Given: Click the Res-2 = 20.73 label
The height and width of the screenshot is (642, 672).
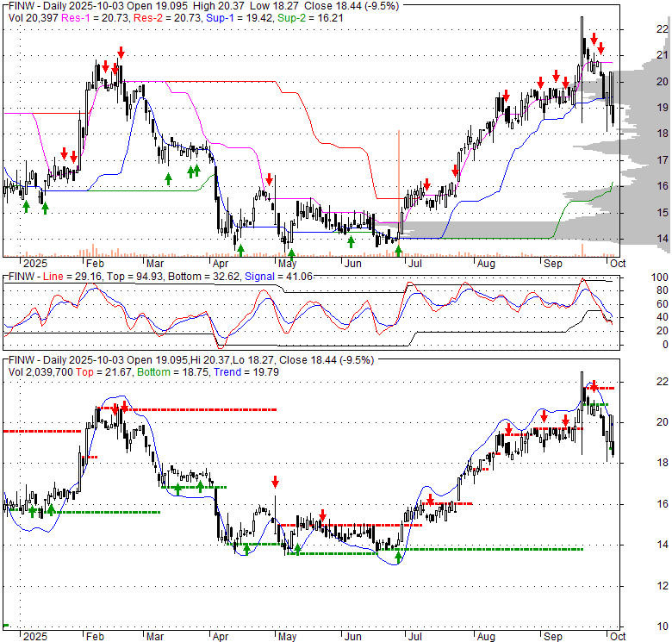Looking at the screenshot, I should (x=168, y=18).
